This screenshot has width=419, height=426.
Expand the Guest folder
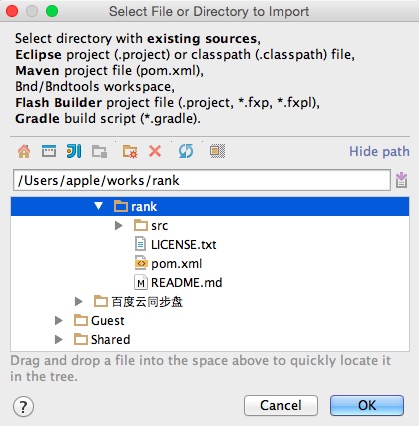(58, 321)
